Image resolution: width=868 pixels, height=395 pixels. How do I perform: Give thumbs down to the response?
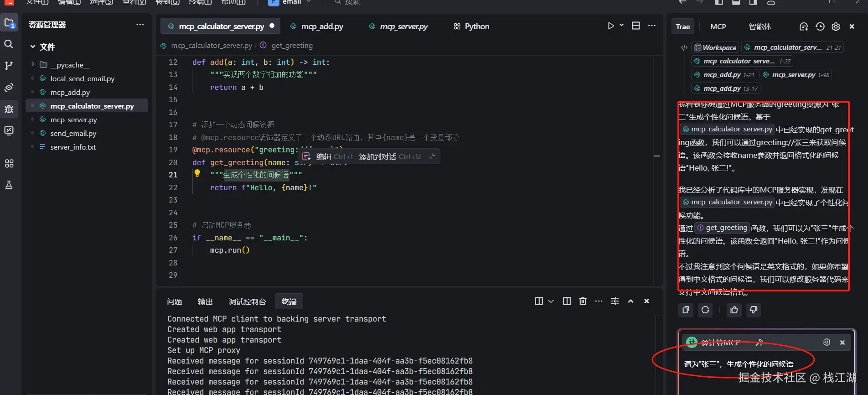(754, 310)
